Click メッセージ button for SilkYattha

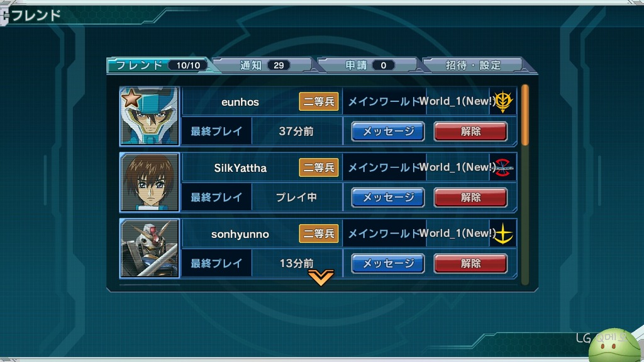click(x=387, y=198)
